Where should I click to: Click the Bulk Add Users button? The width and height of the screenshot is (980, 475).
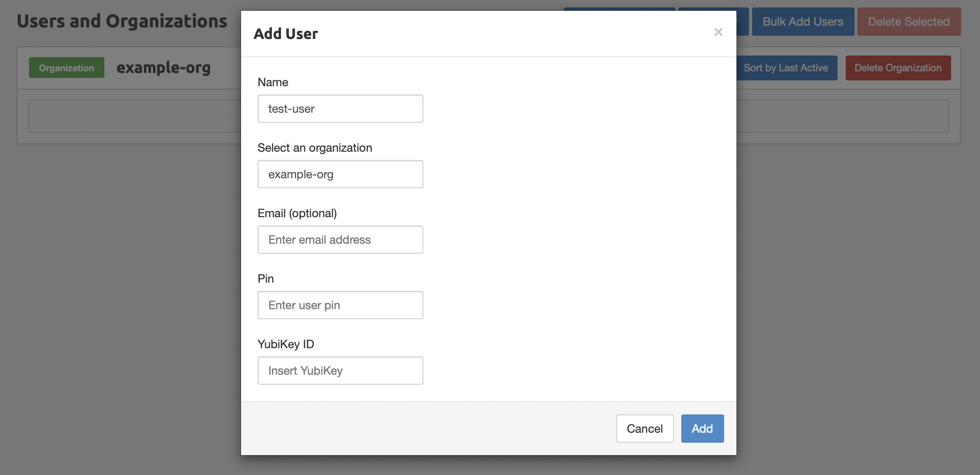(x=802, y=21)
